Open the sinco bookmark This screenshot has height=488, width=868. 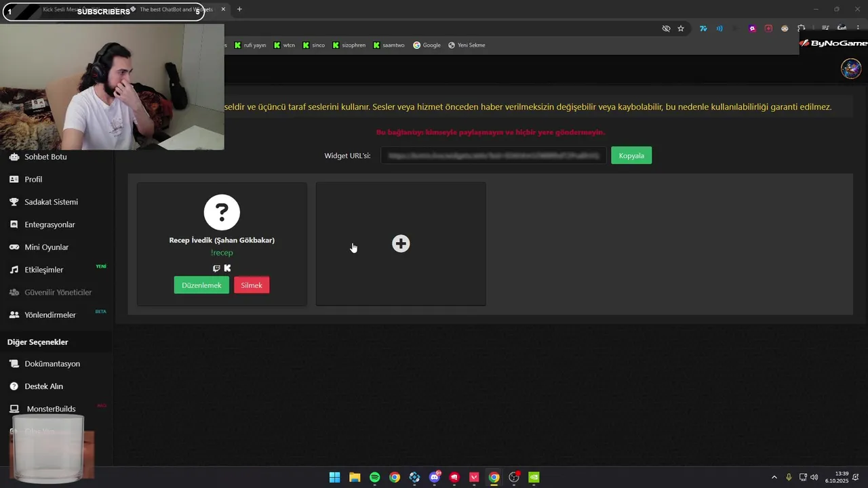(x=314, y=45)
